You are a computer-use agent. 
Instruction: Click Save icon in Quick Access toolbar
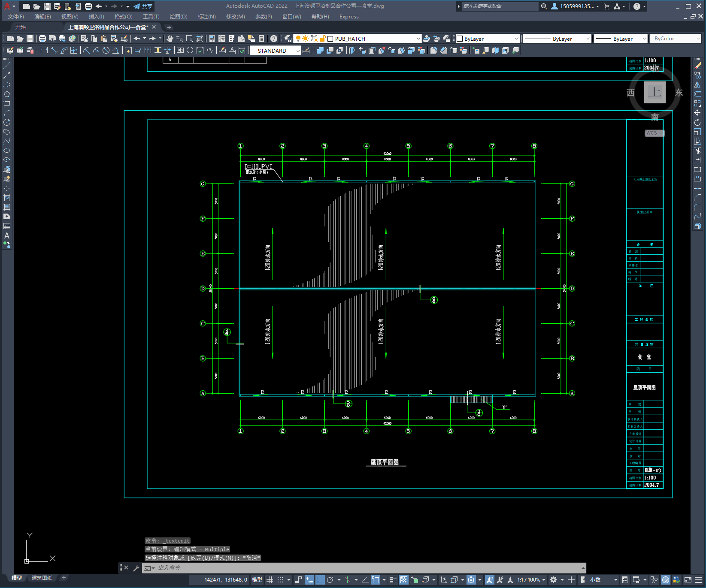click(x=47, y=6)
